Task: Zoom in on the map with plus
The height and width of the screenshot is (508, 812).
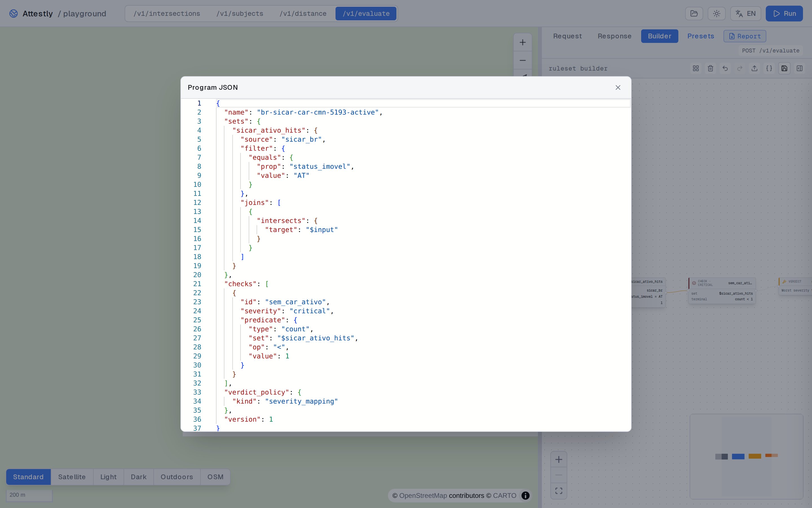Action: 522,42
